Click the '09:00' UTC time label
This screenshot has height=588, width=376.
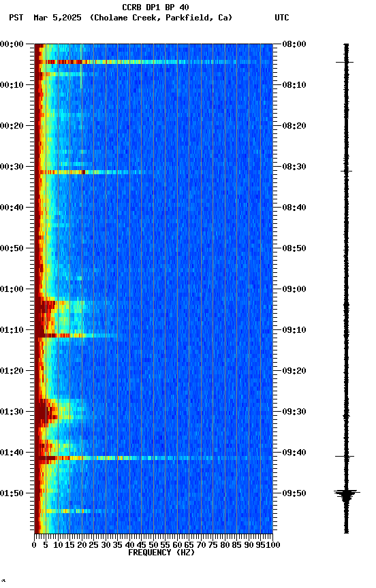[294, 289]
